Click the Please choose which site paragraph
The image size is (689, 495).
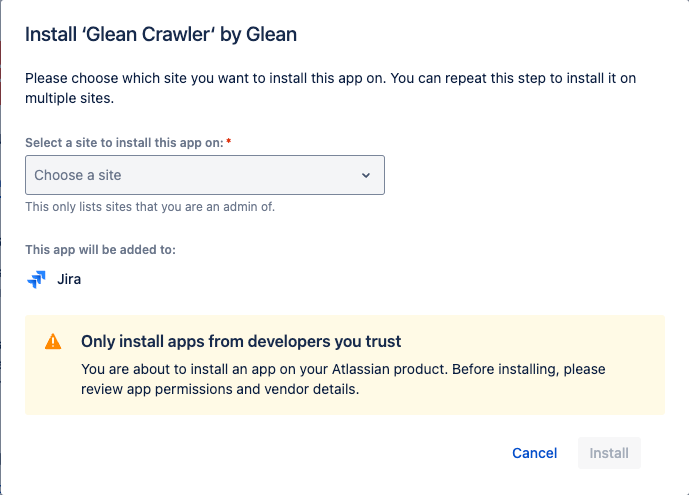pyautogui.click(x=330, y=88)
